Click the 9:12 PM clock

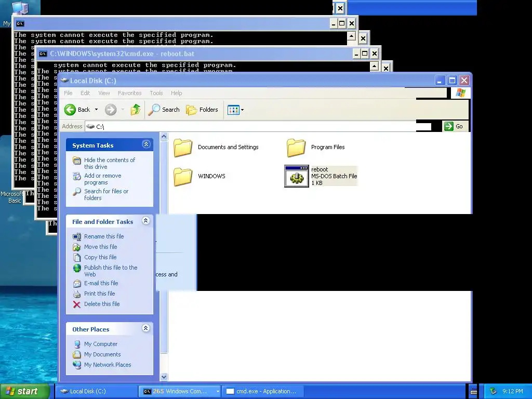513,391
